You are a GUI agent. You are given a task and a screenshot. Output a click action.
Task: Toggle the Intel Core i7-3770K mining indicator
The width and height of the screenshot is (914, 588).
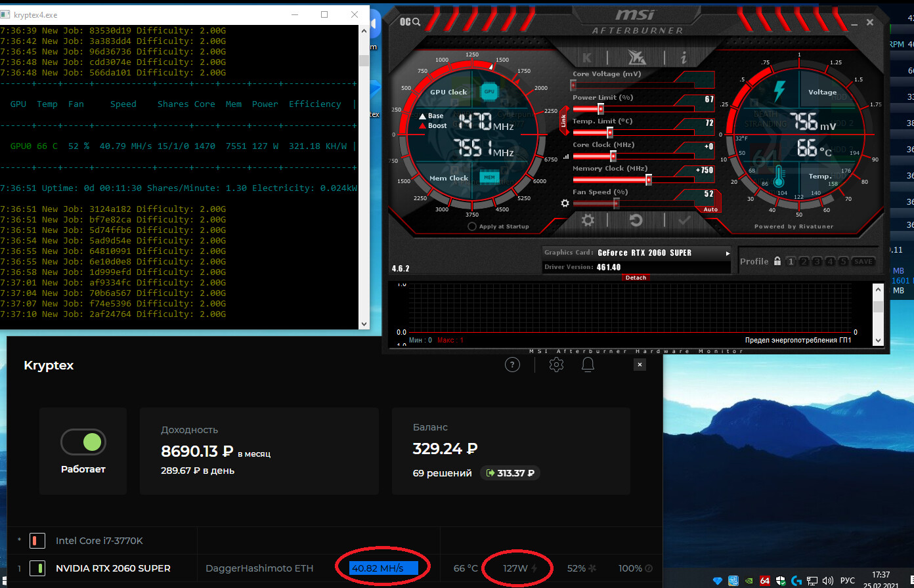pos(37,541)
